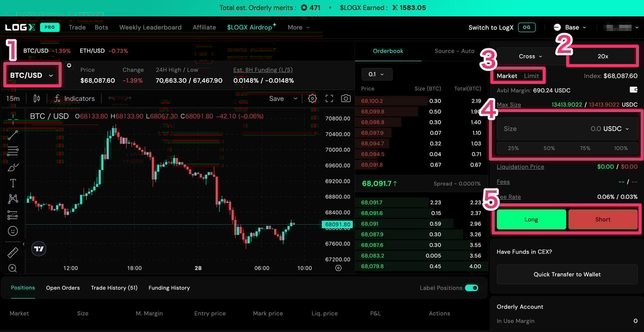
Task: Click the Max Size link
Action: (509, 105)
